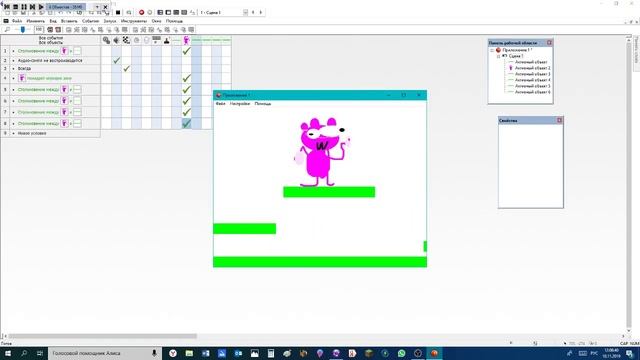Open the Файл menu in main menu bar
This screenshot has width=640, height=360.
pyautogui.click(x=17, y=21)
